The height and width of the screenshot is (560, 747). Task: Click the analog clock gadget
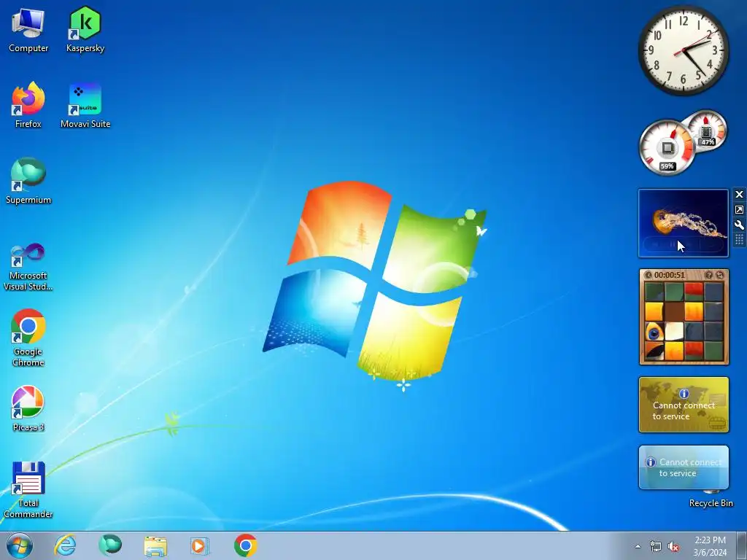point(683,50)
